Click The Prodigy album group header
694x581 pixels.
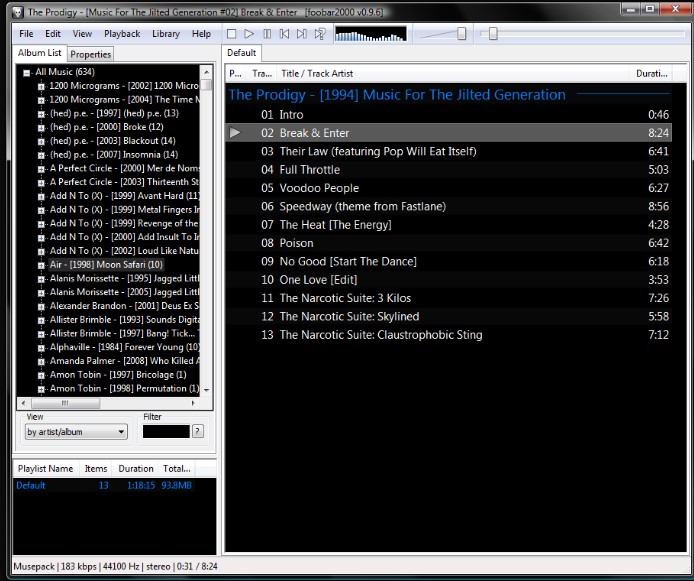click(x=448, y=94)
